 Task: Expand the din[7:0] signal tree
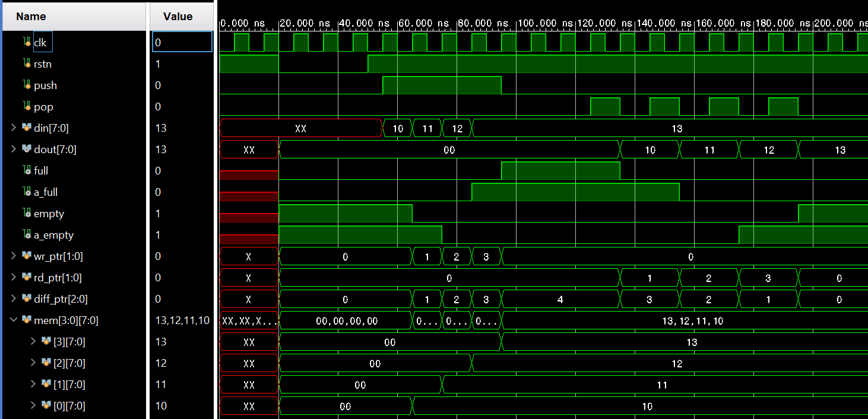click(x=13, y=128)
